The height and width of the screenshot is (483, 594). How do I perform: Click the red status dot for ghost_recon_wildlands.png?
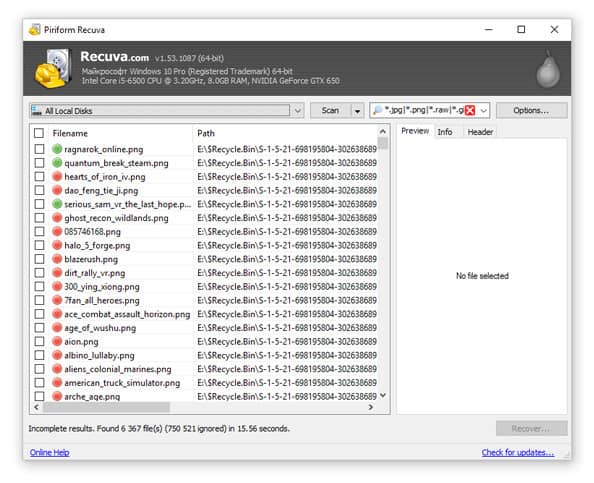57,218
